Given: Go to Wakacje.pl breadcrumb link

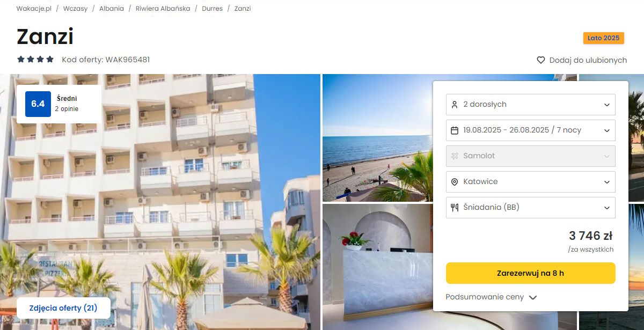Looking at the screenshot, I should tap(34, 9).
